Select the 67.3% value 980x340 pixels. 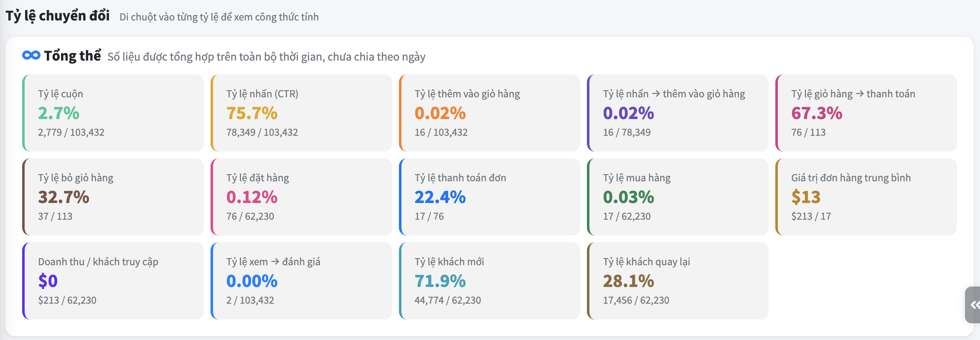pyautogui.click(x=817, y=113)
